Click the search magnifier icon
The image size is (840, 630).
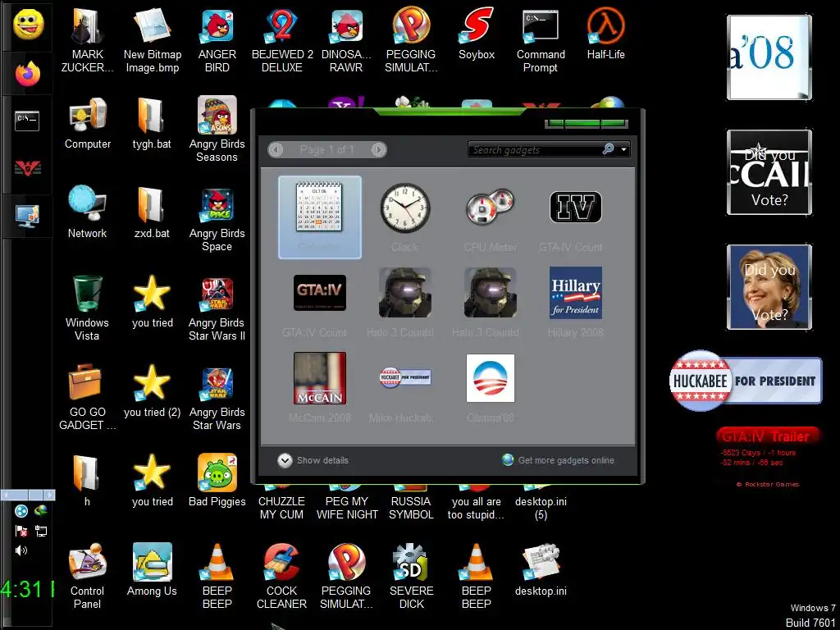(609, 149)
